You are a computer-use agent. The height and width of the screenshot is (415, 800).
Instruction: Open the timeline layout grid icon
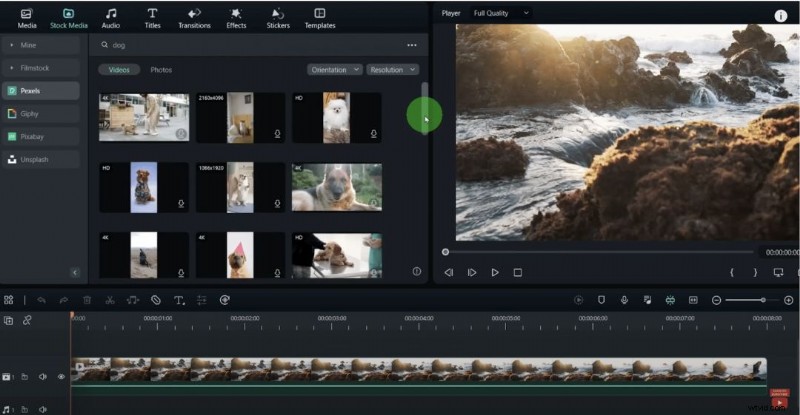[9, 300]
